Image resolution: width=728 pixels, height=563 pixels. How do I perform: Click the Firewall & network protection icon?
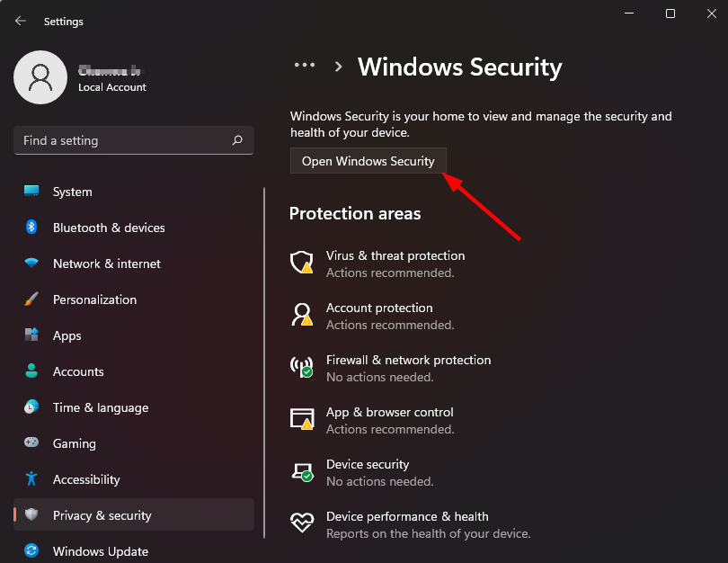(300, 367)
